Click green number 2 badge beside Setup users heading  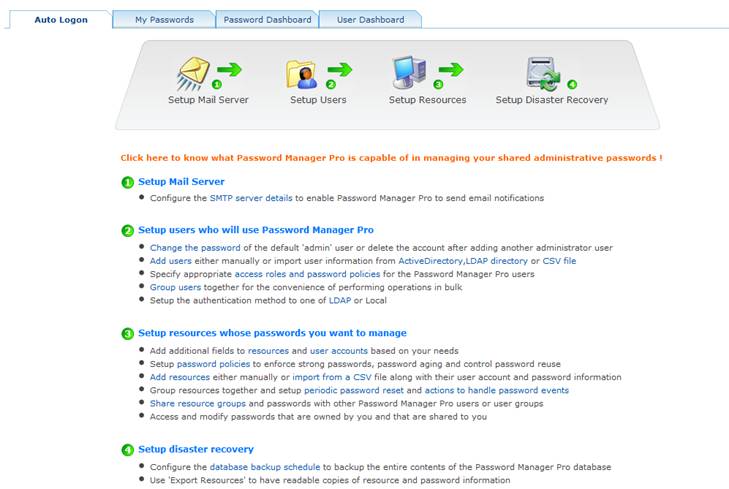click(x=127, y=231)
